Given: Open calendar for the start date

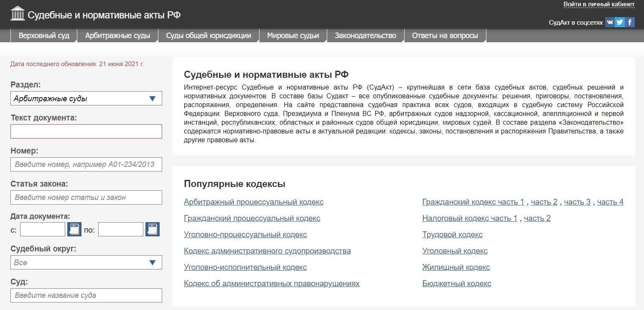Looking at the screenshot, I should tap(74, 229).
